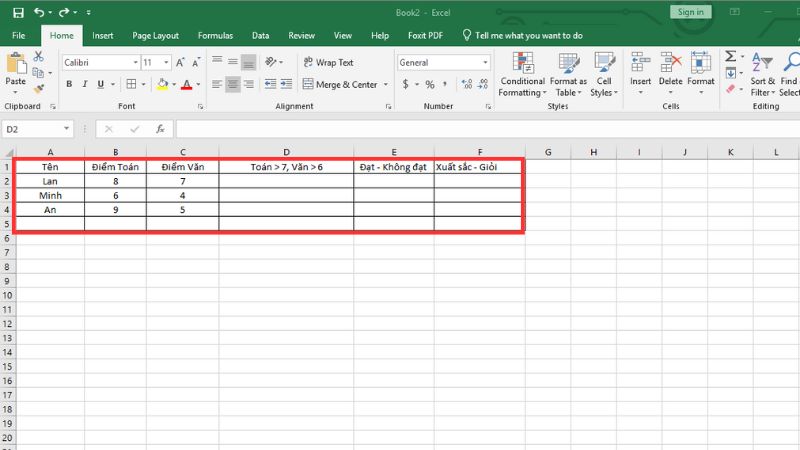The image size is (800, 450).
Task: Click the Paste button
Action: coord(16,72)
